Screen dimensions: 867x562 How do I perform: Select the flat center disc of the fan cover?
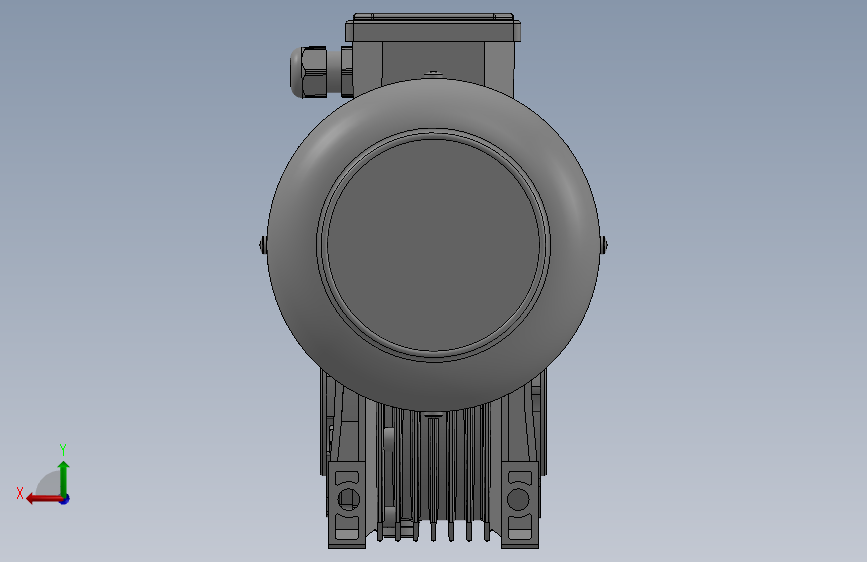pyautogui.click(x=434, y=244)
